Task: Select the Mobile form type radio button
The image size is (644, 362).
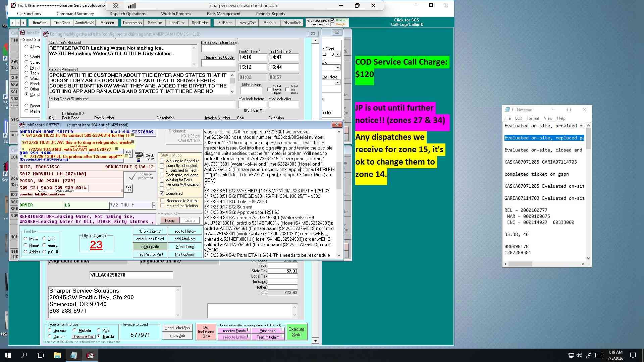Action: click(74, 330)
